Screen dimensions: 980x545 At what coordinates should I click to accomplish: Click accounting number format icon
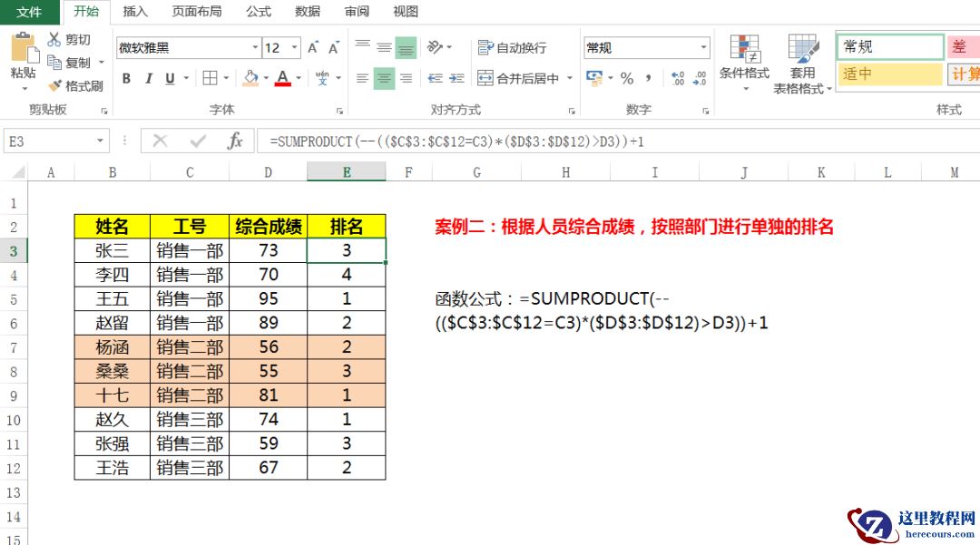[x=594, y=78]
